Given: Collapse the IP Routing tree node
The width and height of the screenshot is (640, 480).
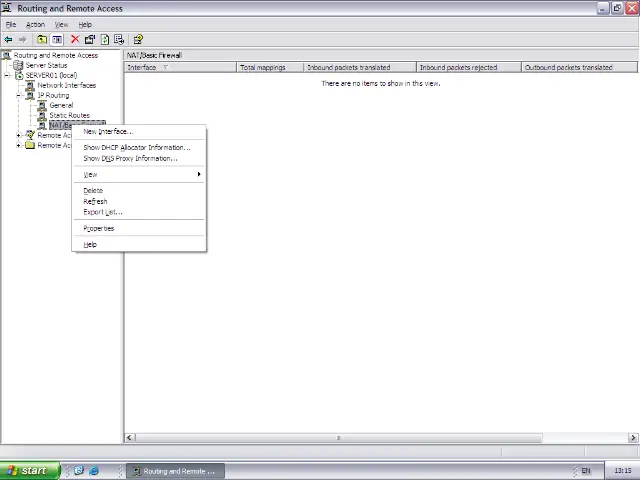Looking at the screenshot, I should tap(19, 95).
